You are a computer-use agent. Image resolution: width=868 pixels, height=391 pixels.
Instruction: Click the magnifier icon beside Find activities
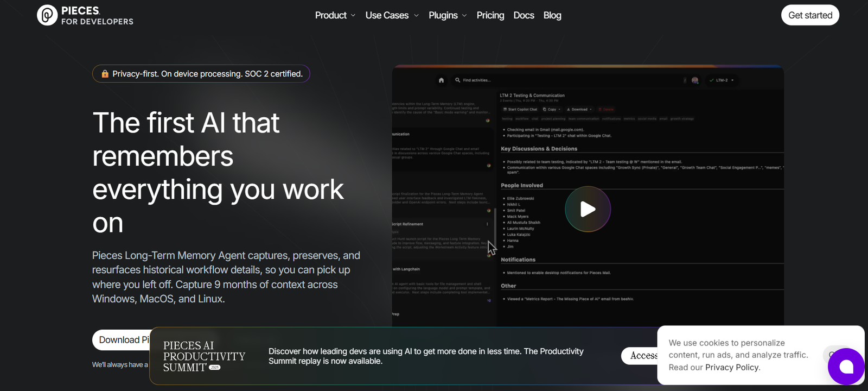click(458, 80)
